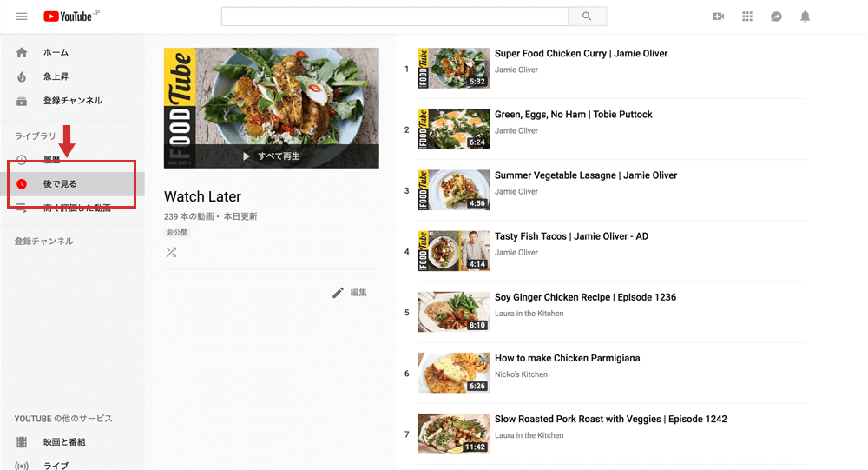Click title Summer Vegetable Lasagne | Jamie Oliver
Viewport: 868px width, 470px height.
point(586,175)
